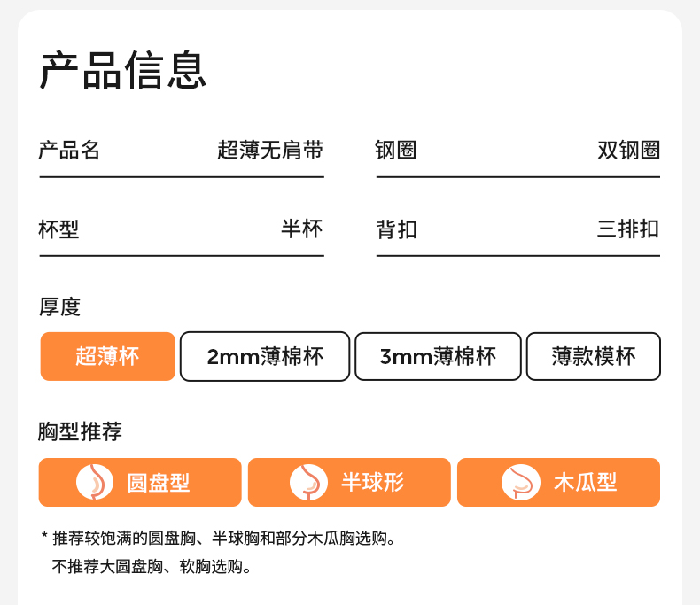The image size is (700, 605).
Task: Click the 产品名 field label
Action: coord(69,151)
